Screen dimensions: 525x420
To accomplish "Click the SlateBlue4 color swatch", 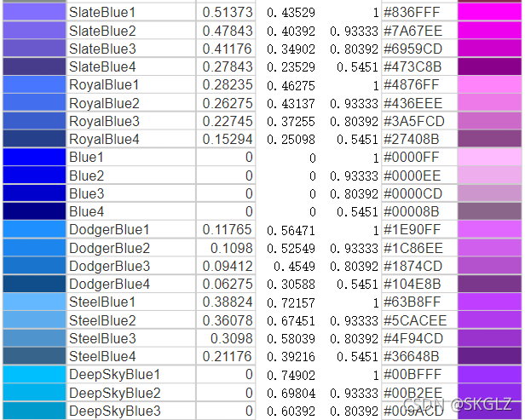I will [34, 66].
